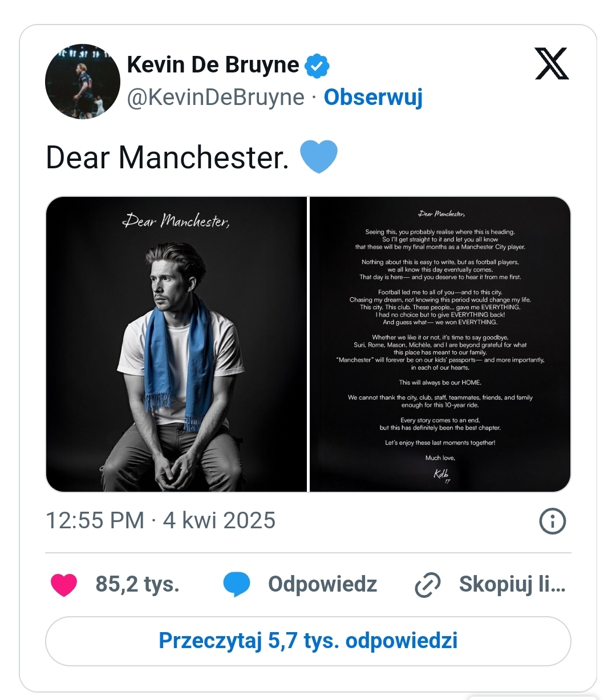
Task: Click the 85,2 tys. likes count
Action: point(137,584)
